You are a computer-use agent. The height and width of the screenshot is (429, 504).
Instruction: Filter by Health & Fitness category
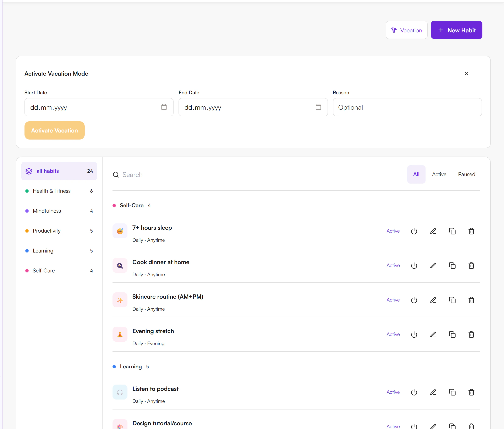pos(59,191)
